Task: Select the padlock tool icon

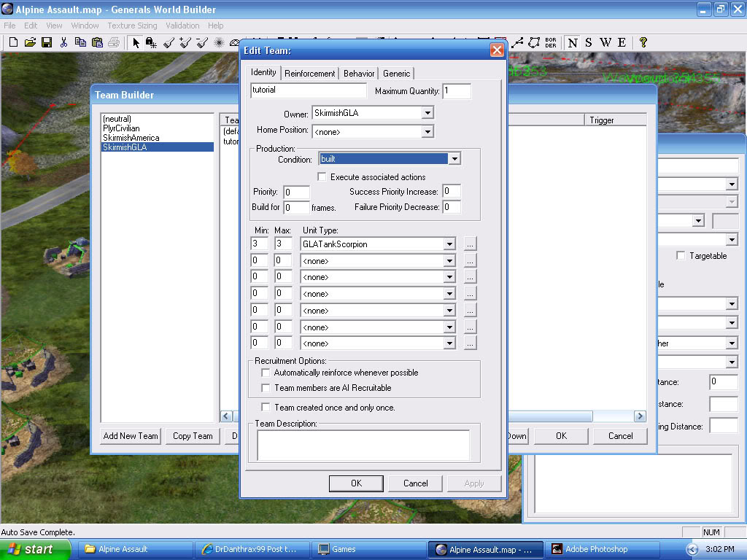Action: (x=152, y=43)
